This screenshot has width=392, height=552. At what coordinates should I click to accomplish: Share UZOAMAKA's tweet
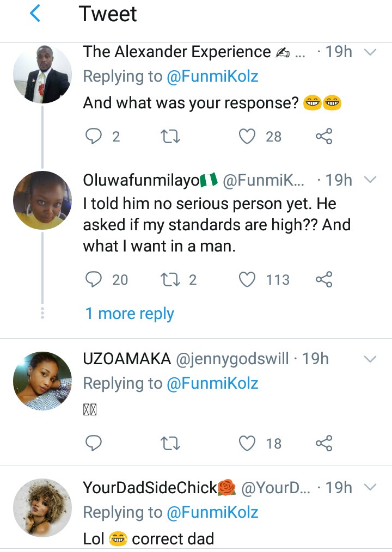click(324, 443)
